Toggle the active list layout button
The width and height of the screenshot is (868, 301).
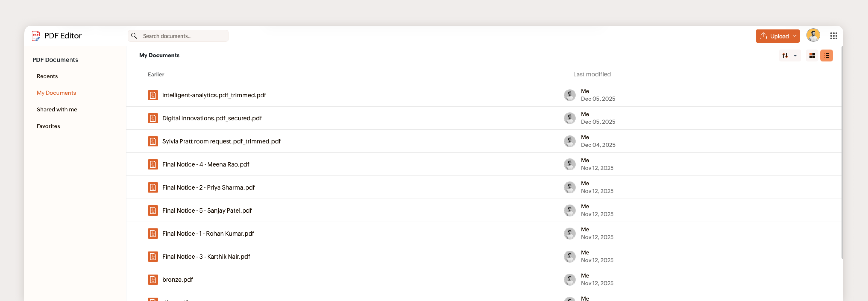827,55
